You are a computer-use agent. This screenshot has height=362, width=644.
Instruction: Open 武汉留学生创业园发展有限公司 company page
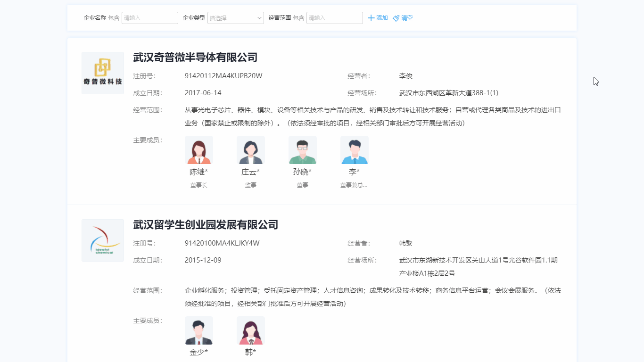coord(205,225)
